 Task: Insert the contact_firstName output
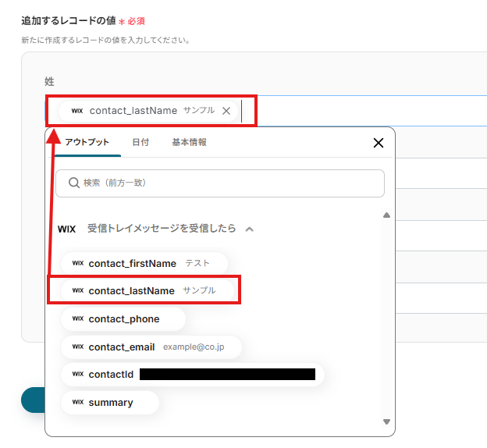pyautogui.click(x=144, y=264)
